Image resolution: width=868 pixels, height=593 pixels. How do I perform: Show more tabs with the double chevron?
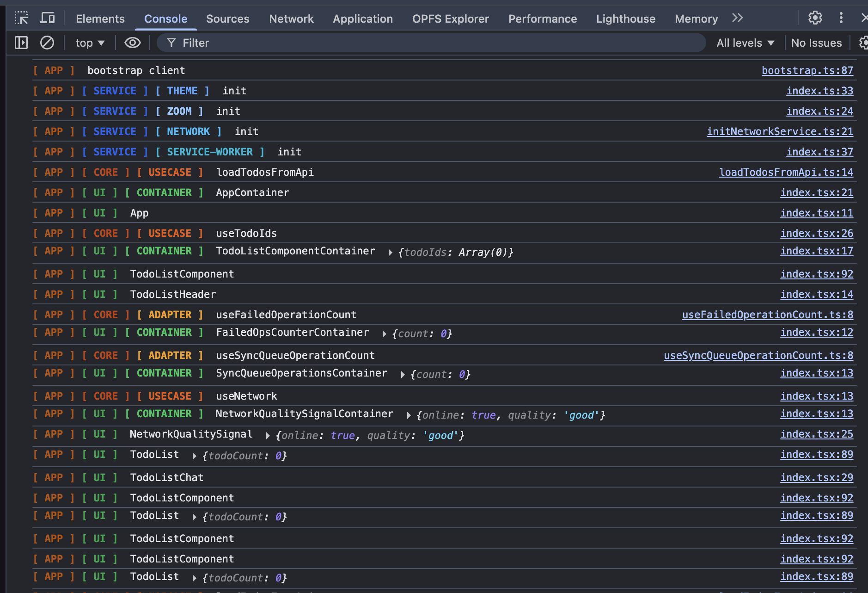tap(738, 18)
